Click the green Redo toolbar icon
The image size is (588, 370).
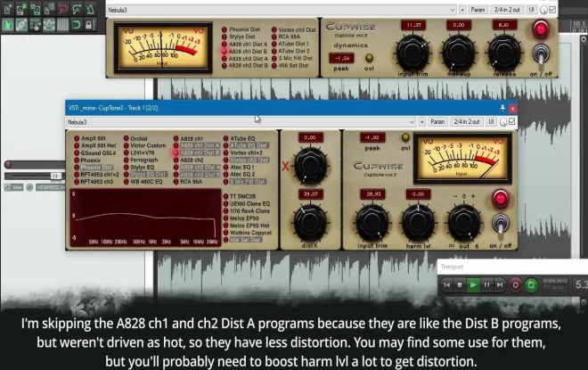(77, 10)
